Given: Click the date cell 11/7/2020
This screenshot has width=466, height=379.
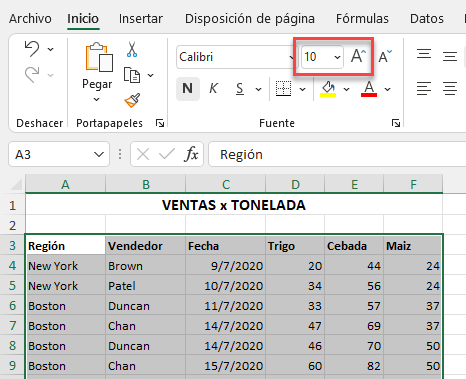Looking at the screenshot, I should coord(226,306).
